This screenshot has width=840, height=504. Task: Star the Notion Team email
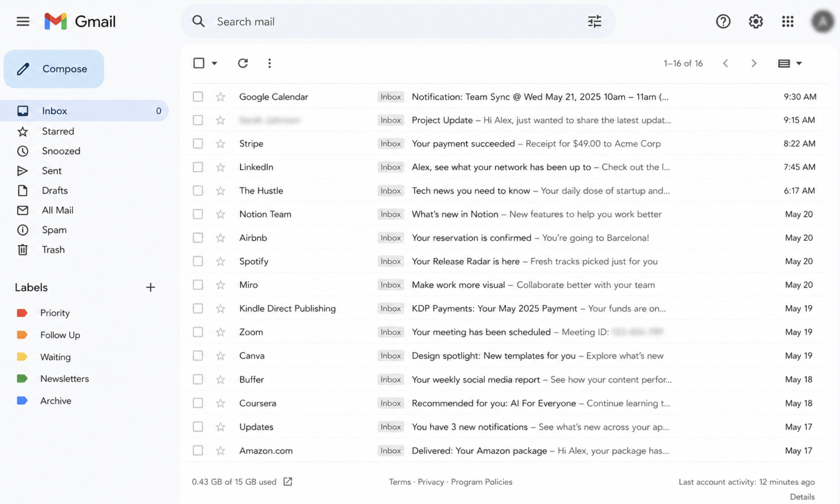221,214
